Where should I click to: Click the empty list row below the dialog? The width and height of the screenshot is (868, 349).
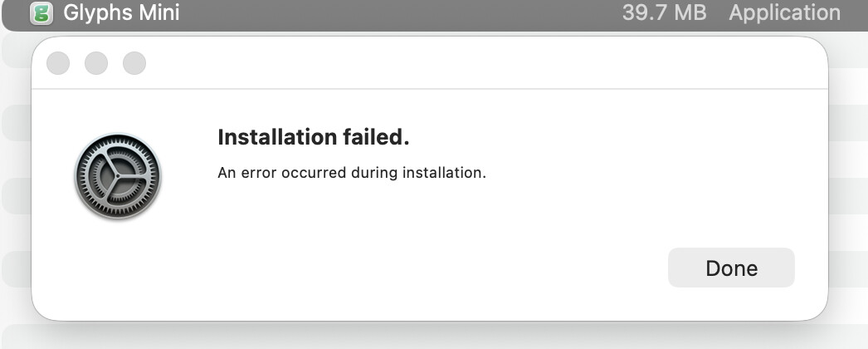click(x=432, y=335)
